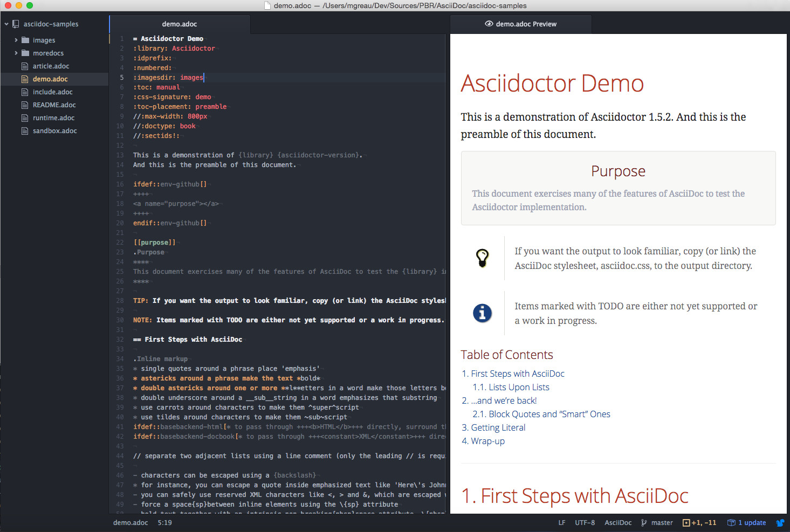Click the images folder icon
790x532 pixels.
click(x=25, y=40)
